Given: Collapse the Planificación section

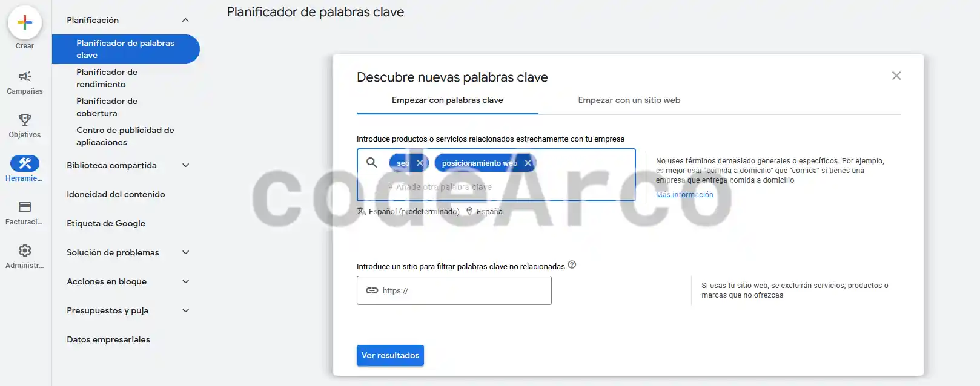Looking at the screenshot, I should [185, 20].
